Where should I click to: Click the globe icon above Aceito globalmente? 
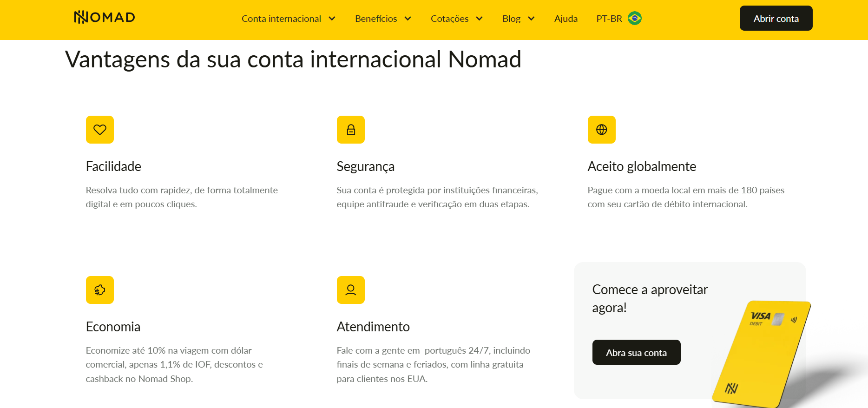coord(602,130)
